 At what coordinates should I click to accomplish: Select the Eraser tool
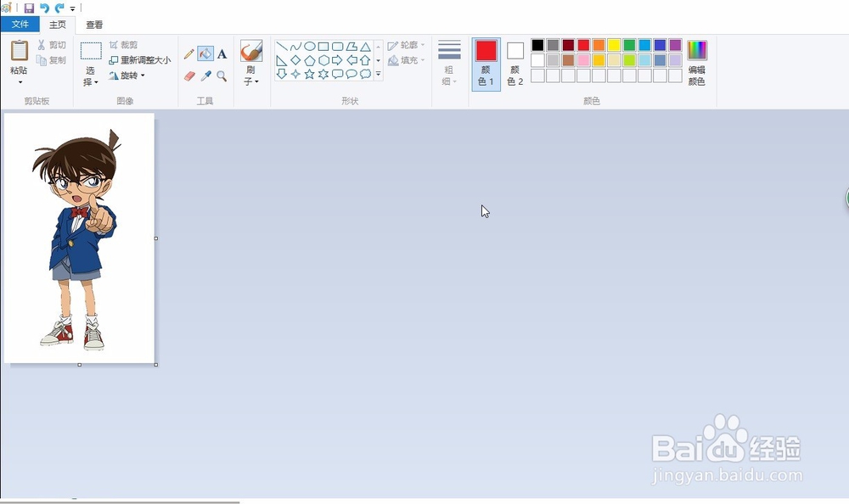[x=189, y=76]
